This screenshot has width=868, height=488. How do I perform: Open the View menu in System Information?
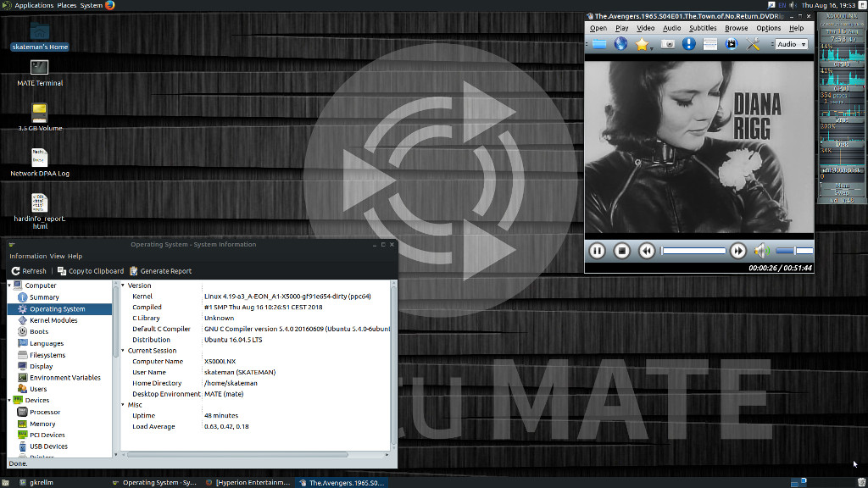pos(57,256)
